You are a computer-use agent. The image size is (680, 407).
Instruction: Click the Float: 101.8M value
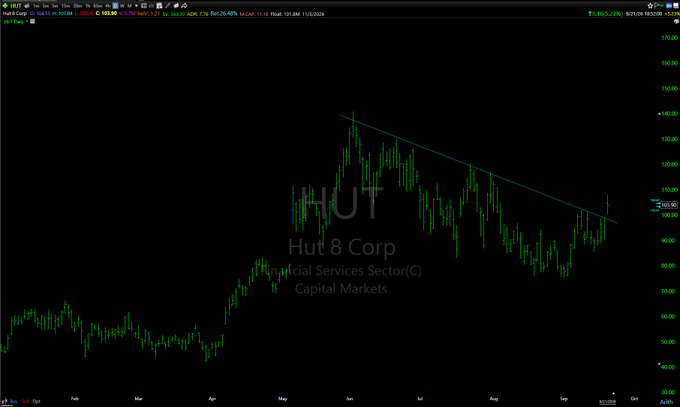(285, 14)
